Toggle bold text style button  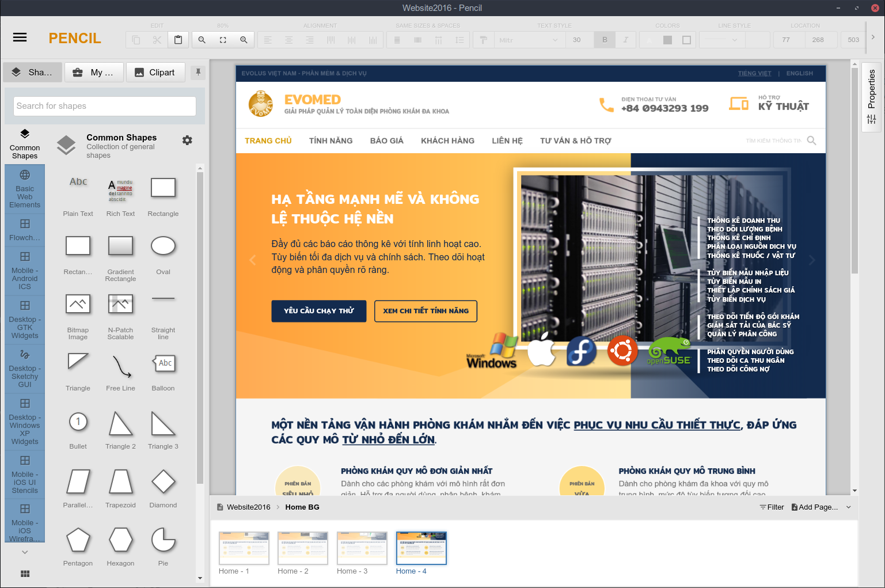tap(605, 40)
